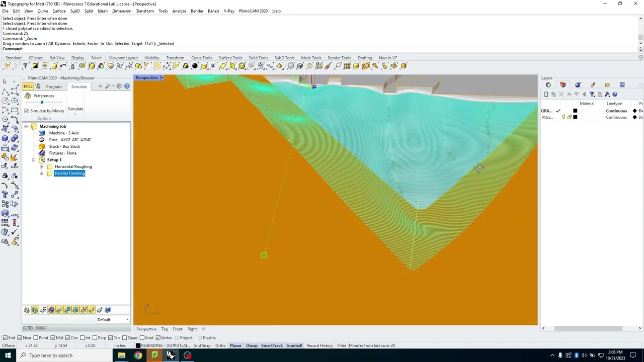Click the current layer black color swatch
The image size is (644, 362).
(575, 111)
